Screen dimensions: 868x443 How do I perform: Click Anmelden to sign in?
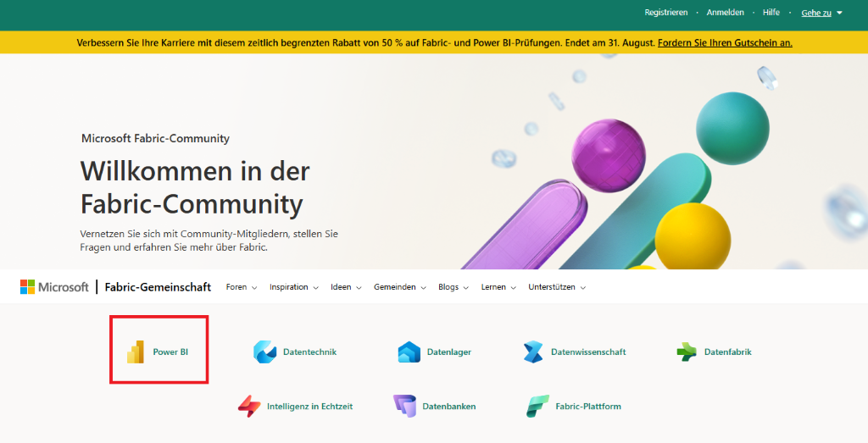(726, 12)
